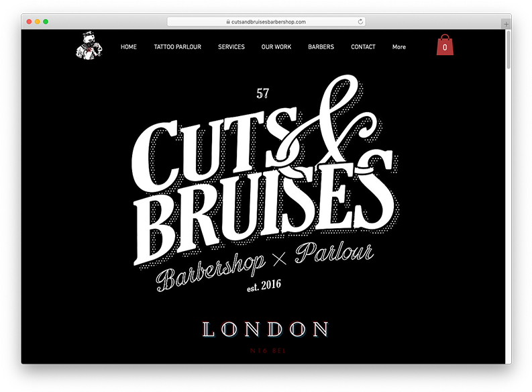Click the yellow minimize window button
Viewport: 532px width, 392px height.
(38, 21)
